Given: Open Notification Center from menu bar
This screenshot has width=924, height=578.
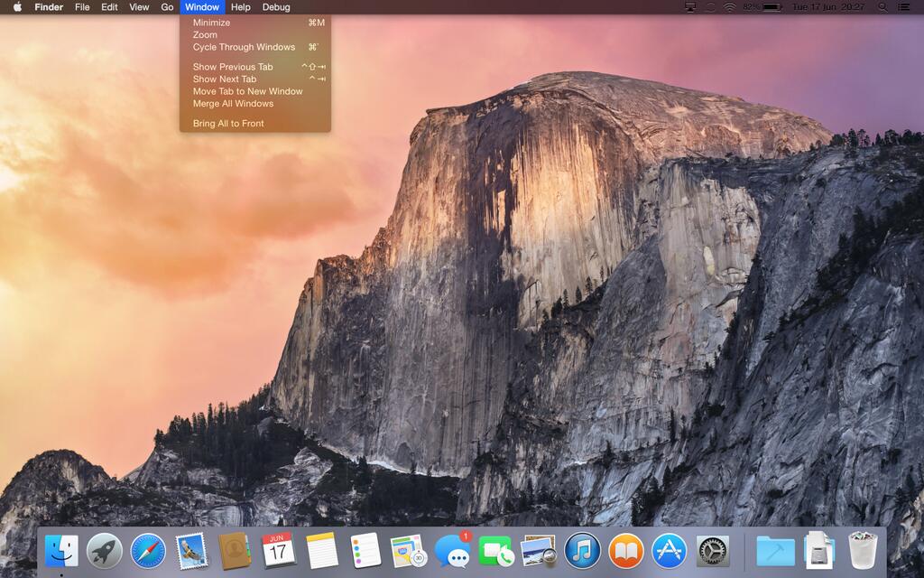Looking at the screenshot, I should [x=904, y=7].
